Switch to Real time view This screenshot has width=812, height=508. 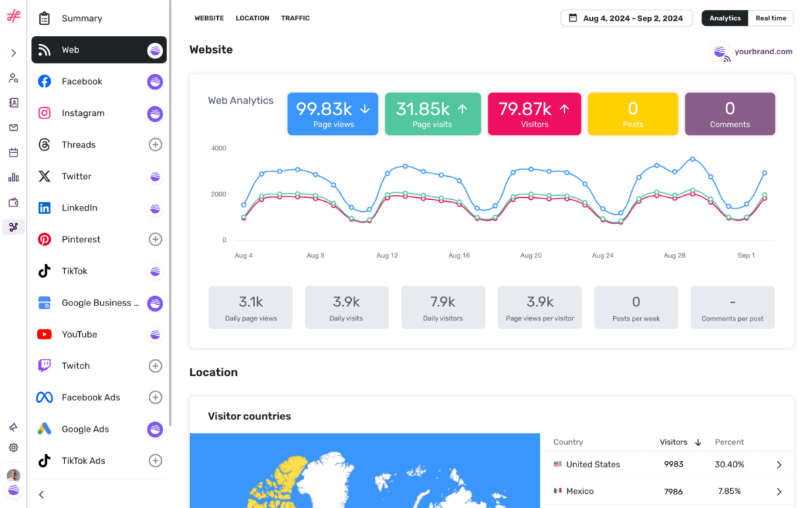771,18
